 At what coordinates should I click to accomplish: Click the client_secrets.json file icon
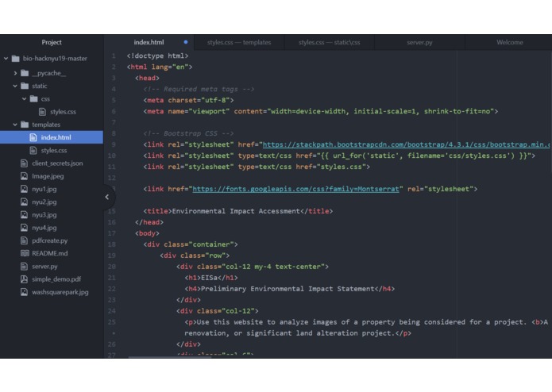(24, 163)
